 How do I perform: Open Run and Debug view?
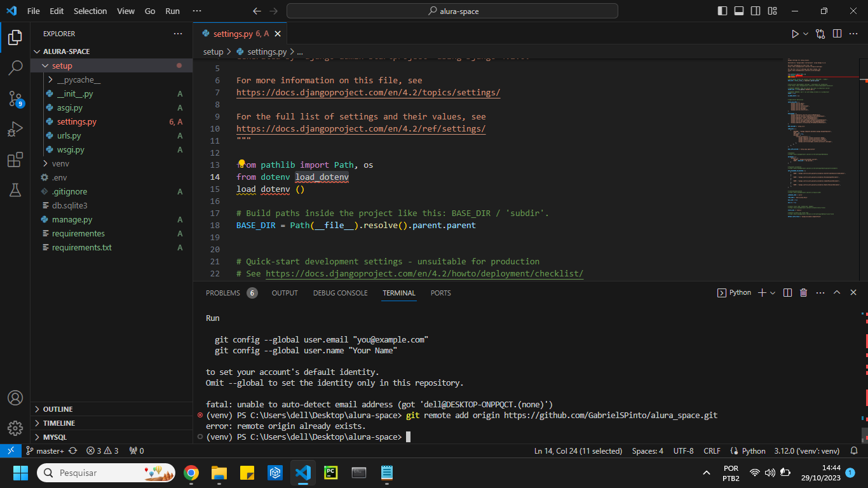click(x=15, y=129)
